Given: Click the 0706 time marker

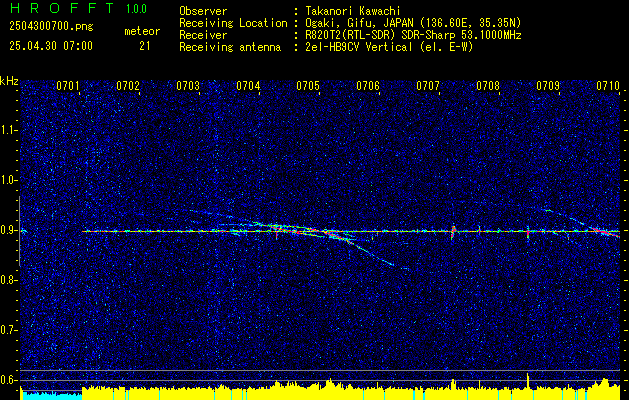Looking at the screenshot, I should 368,85.
